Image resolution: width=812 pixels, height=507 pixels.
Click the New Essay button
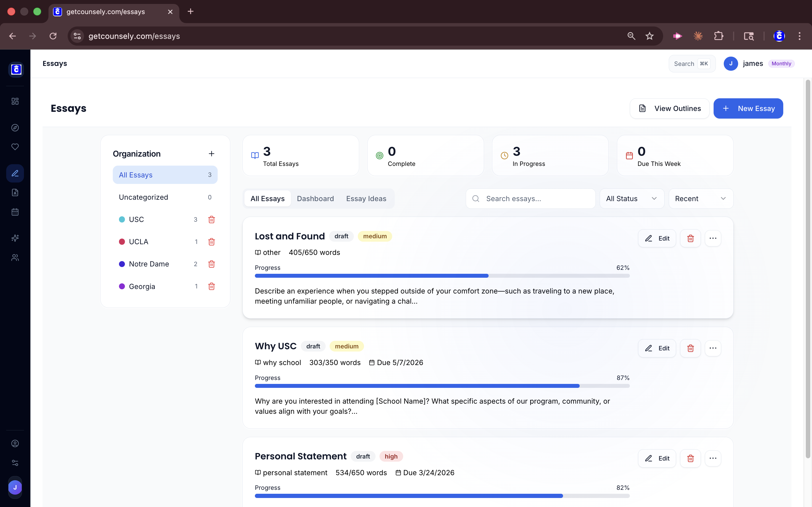point(748,108)
